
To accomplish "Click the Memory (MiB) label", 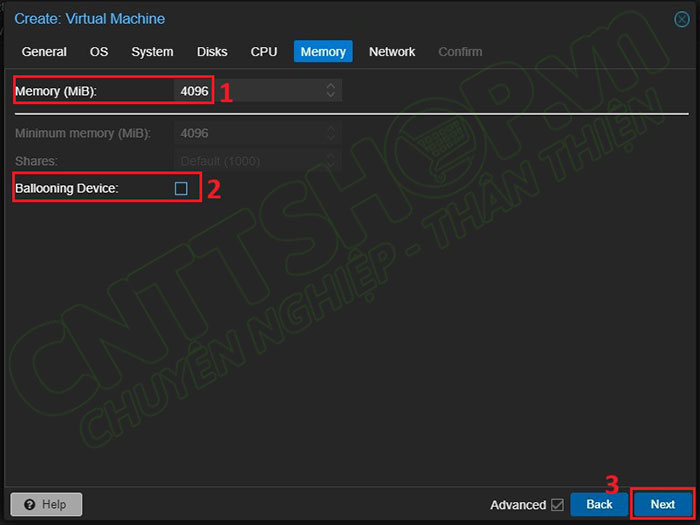I will coord(56,91).
